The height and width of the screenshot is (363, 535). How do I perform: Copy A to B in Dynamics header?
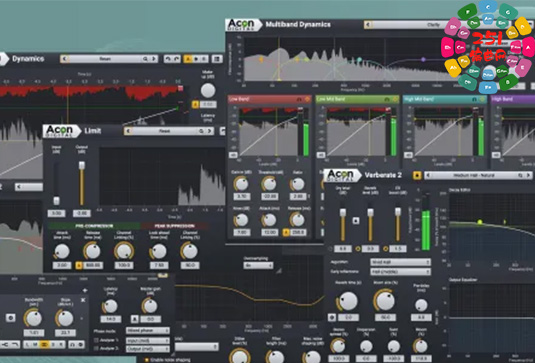[196, 59]
